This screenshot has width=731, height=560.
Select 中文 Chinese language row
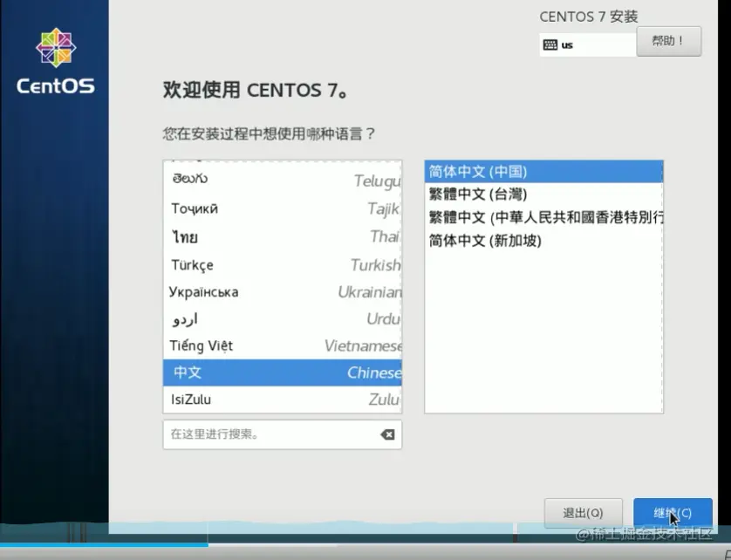(x=282, y=372)
